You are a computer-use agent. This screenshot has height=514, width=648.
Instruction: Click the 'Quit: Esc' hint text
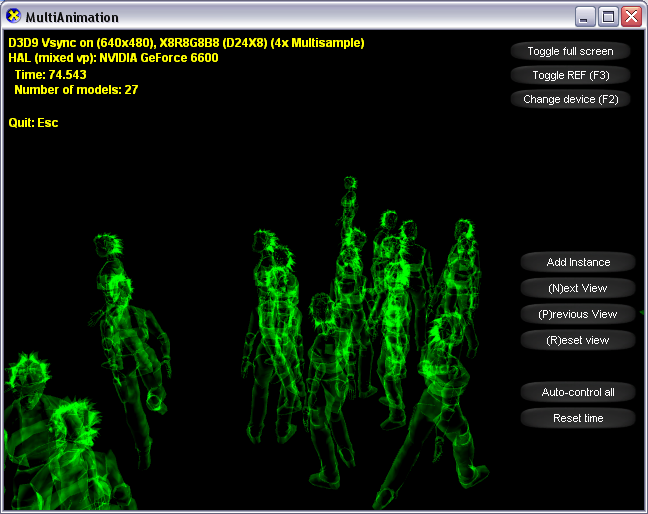pos(33,123)
